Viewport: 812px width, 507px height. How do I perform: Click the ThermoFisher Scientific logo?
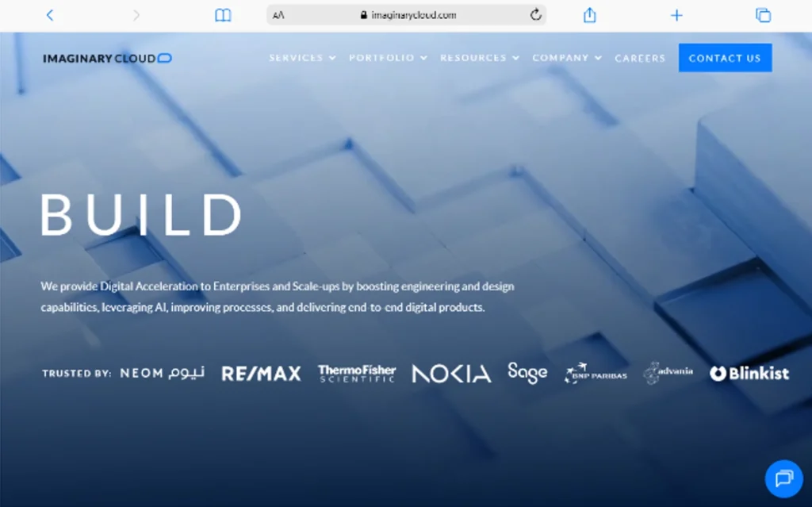[x=357, y=373]
